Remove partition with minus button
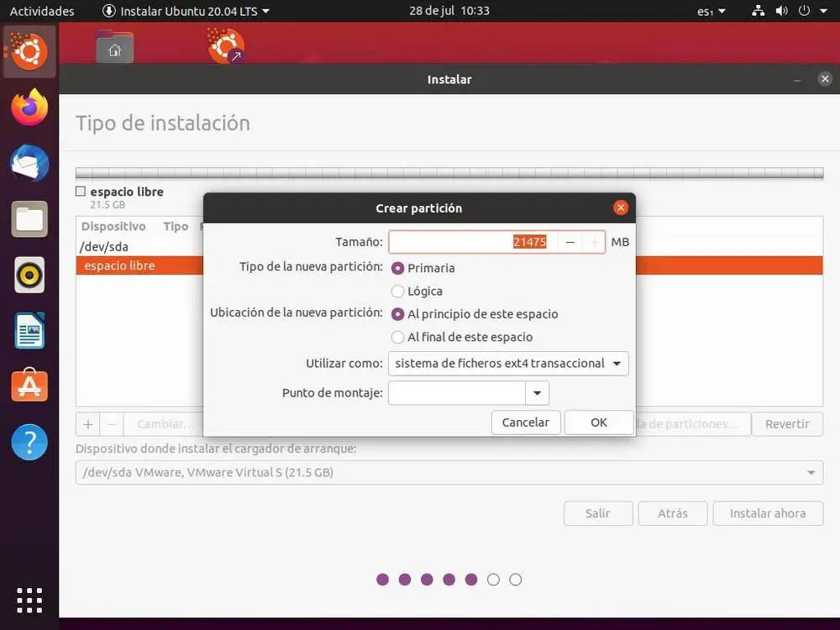 pyautogui.click(x=112, y=424)
